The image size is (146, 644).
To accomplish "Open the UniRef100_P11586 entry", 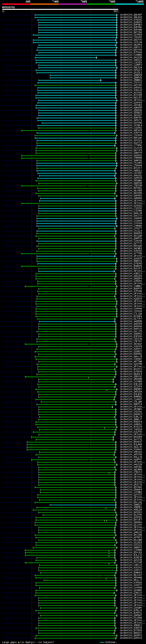I will pos(131,618).
